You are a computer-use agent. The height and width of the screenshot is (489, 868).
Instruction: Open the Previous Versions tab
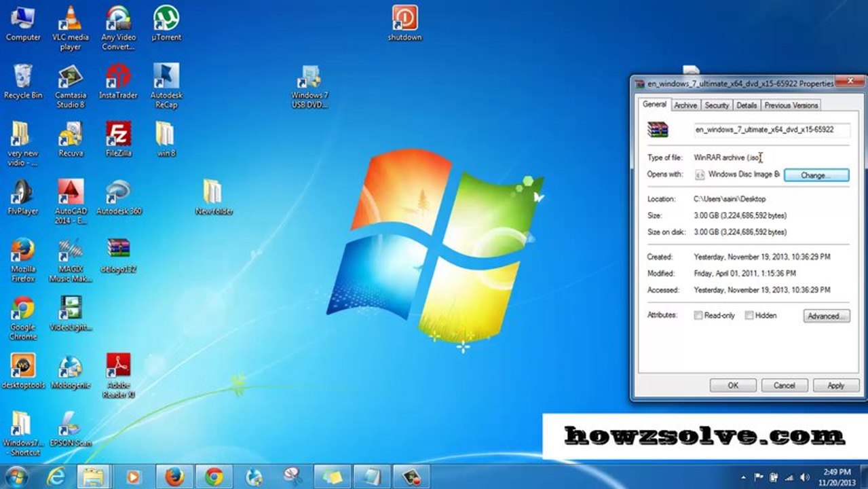click(x=791, y=105)
